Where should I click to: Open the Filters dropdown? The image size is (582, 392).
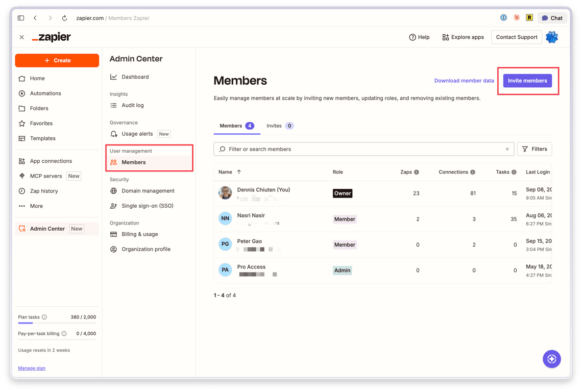(535, 149)
